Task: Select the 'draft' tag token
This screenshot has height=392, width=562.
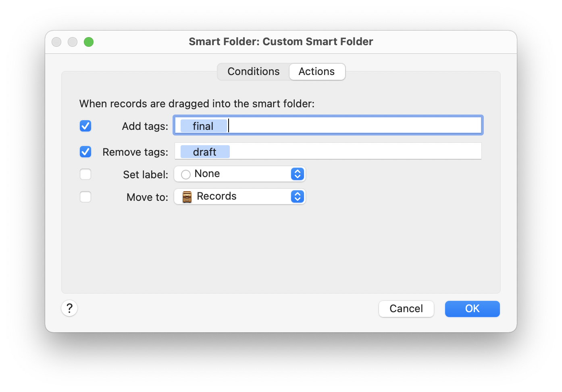Action: click(x=205, y=152)
